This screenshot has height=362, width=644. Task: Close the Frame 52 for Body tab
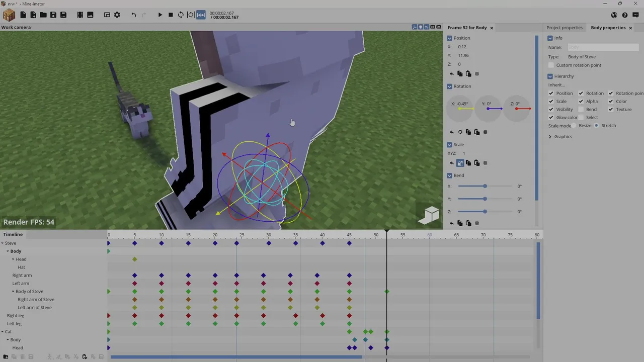click(492, 28)
